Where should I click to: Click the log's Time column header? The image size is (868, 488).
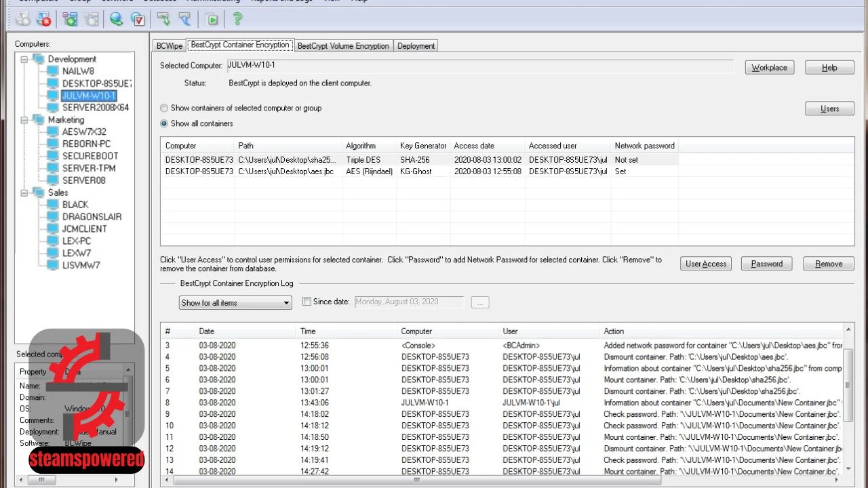[347, 331]
